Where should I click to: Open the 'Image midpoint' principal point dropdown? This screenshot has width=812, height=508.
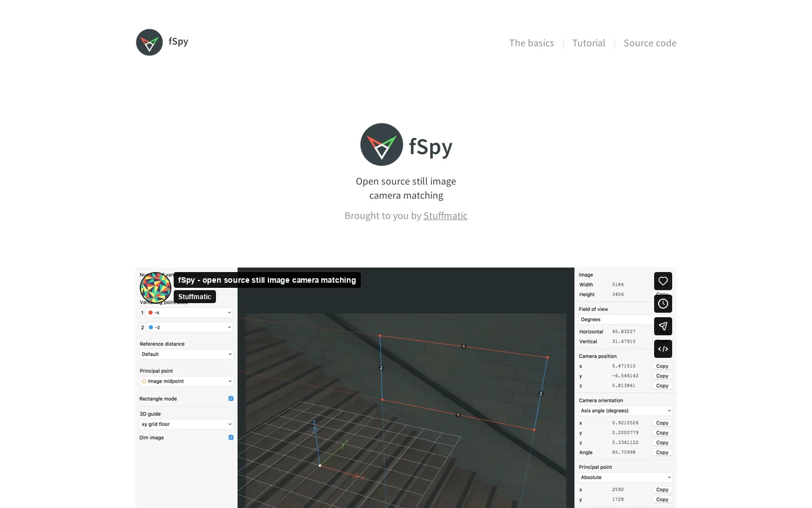(187, 382)
